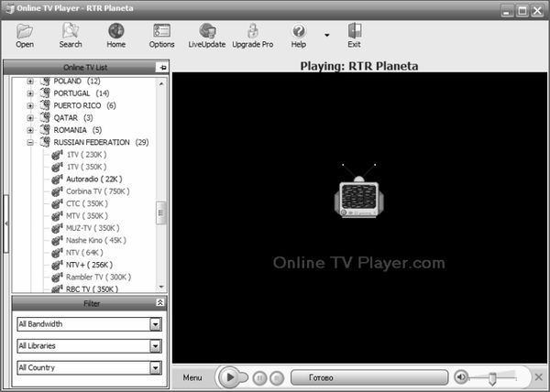Go to Home in the toolbar
The image size is (550, 392).
[x=115, y=33]
